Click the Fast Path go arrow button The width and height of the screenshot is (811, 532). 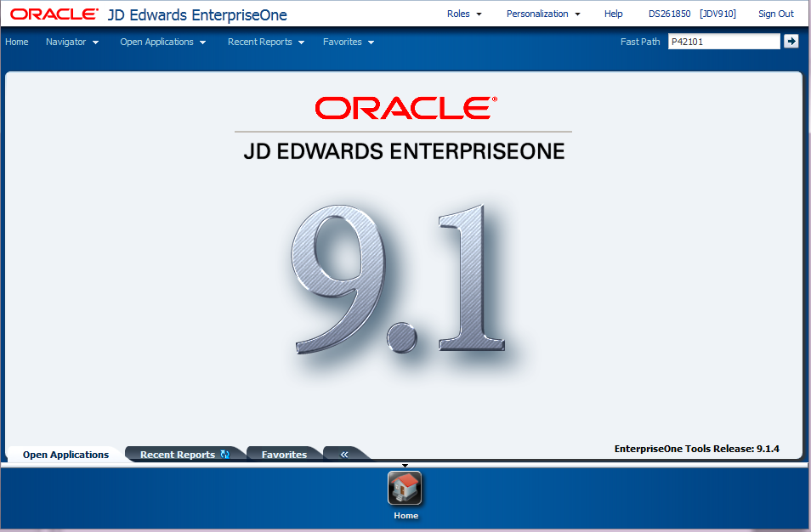tap(791, 42)
